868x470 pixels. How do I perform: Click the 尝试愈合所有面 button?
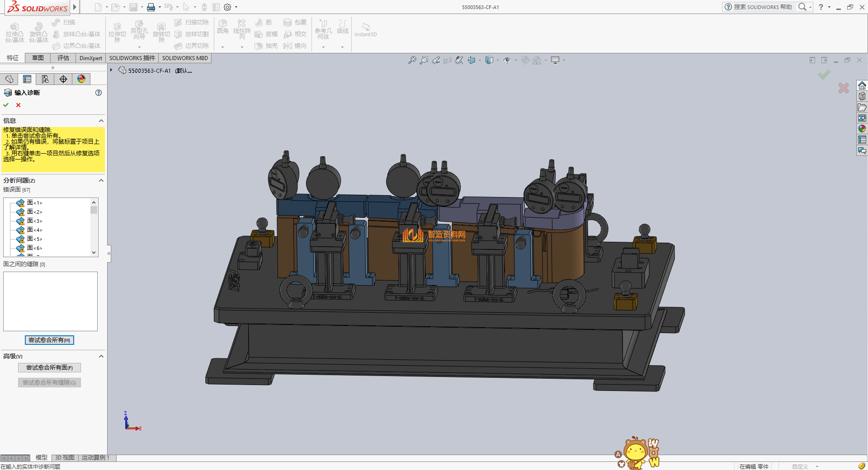[49, 367]
